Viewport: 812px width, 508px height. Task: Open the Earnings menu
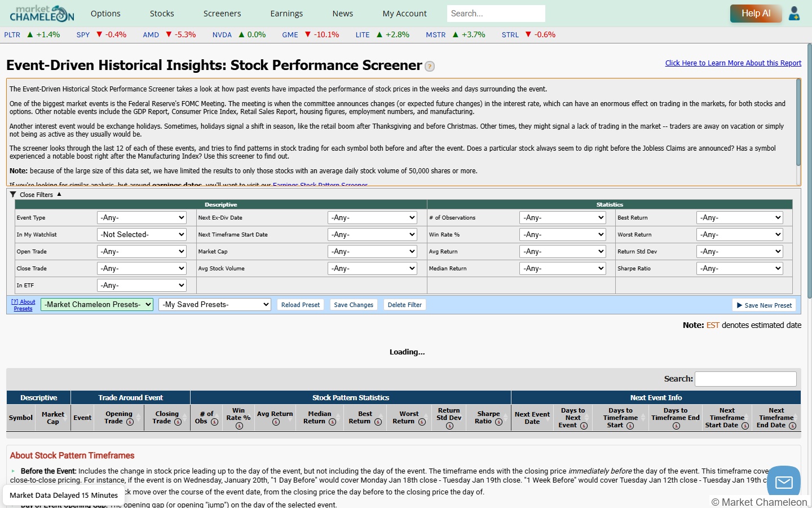(286, 14)
